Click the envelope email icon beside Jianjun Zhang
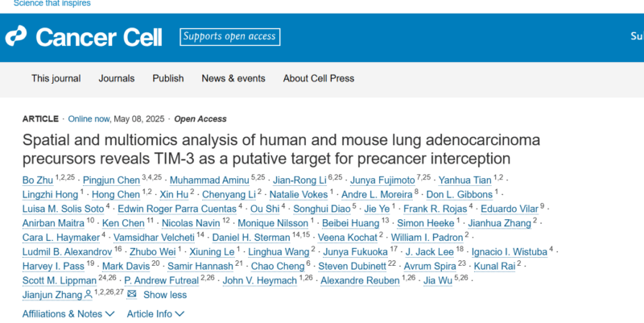The height and width of the screenshot is (323, 644). tap(131, 294)
